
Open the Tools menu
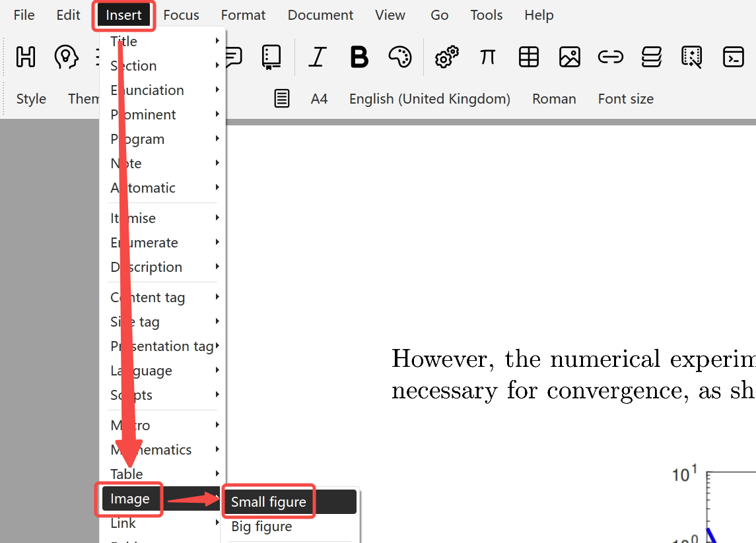tap(487, 15)
